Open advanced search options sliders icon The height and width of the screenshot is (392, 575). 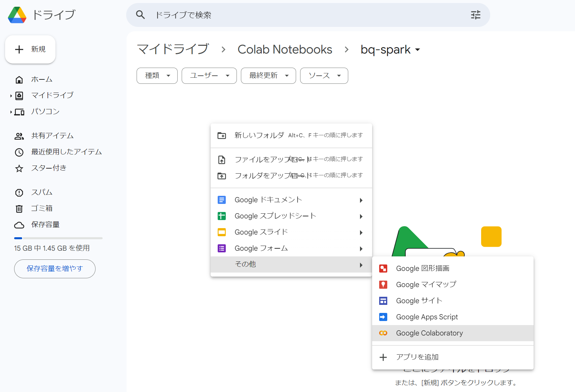(x=475, y=15)
